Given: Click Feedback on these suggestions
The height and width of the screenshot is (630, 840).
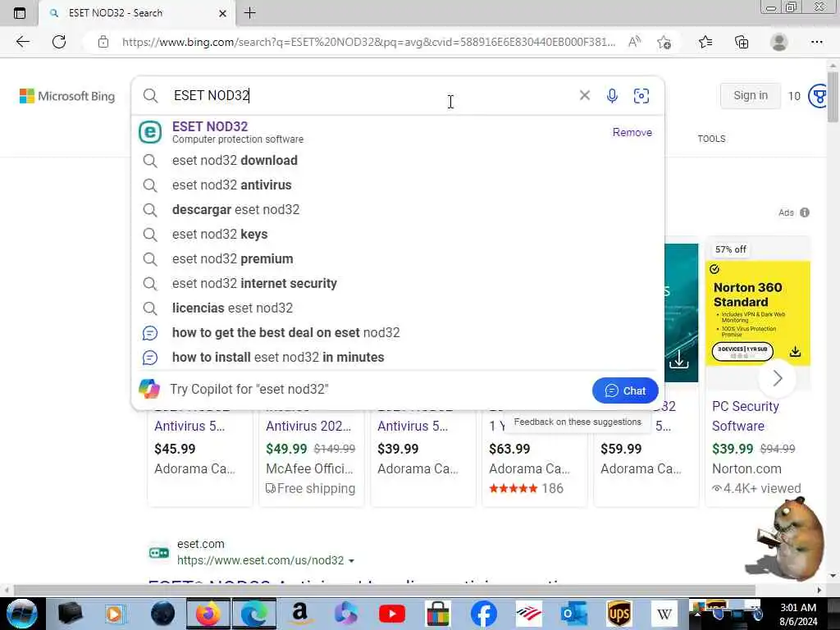Looking at the screenshot, I should pos(577,422).
